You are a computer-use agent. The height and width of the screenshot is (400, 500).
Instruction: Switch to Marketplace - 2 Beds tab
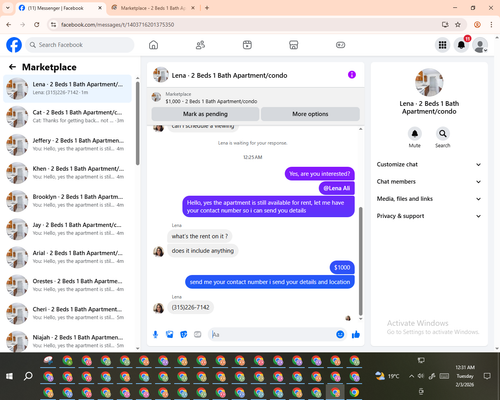click(153, 8)
